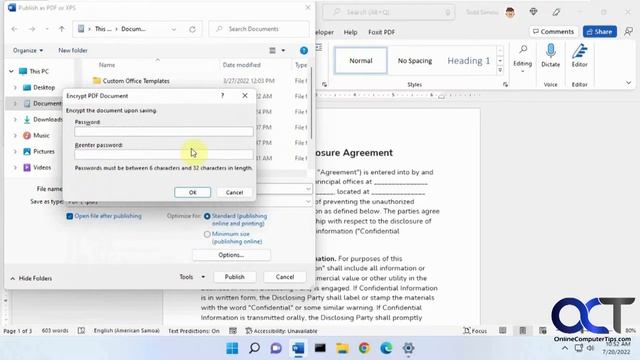Go up one folder level

pos(62,29)
